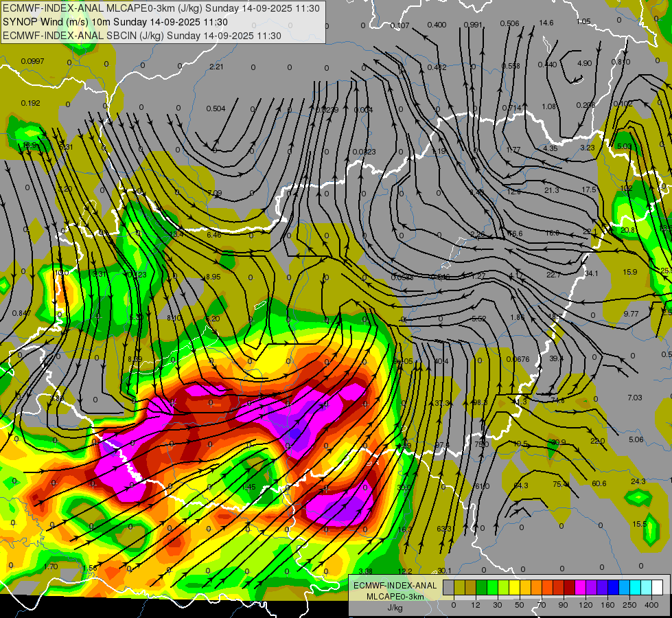Click the map value 3.38
The width and height of the screenshot is (672, 618).
365,571
